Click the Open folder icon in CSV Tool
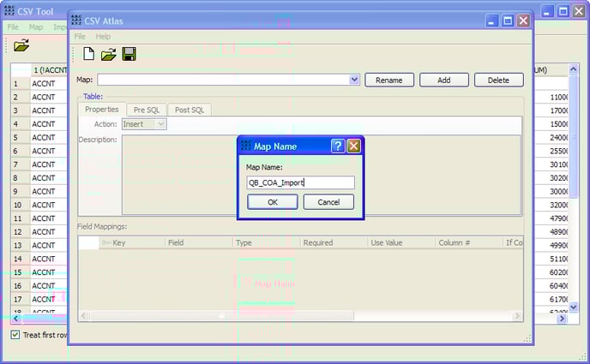The height and width of the screenshot is (364, 590). tap(21, 45)
